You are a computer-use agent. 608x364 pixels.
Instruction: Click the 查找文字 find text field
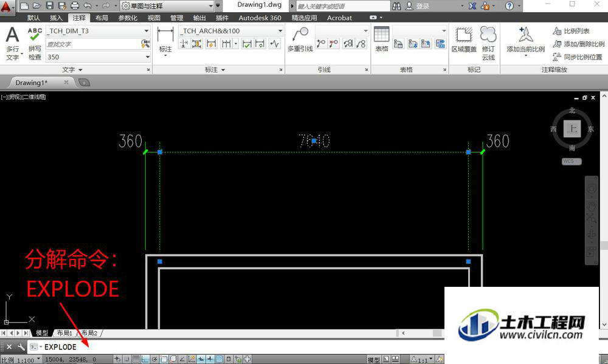coord(93,44)
